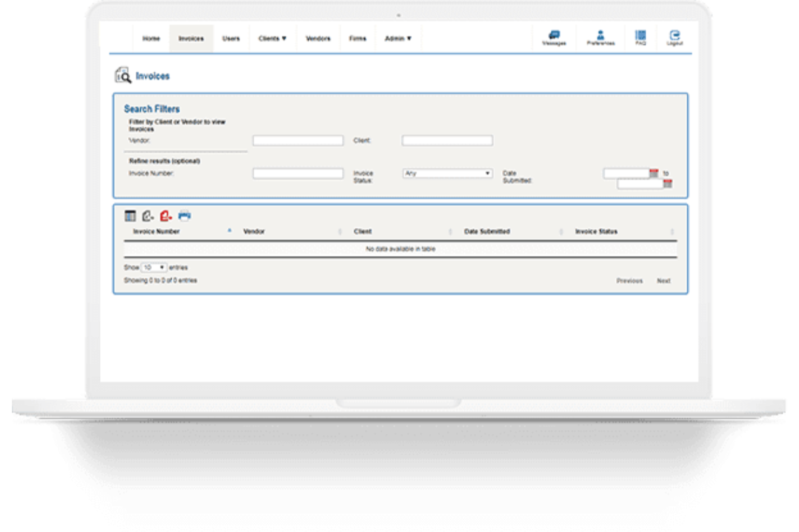Go to the Home tab
This screenshot has height=532, width=799.
[x=151, y=38]
